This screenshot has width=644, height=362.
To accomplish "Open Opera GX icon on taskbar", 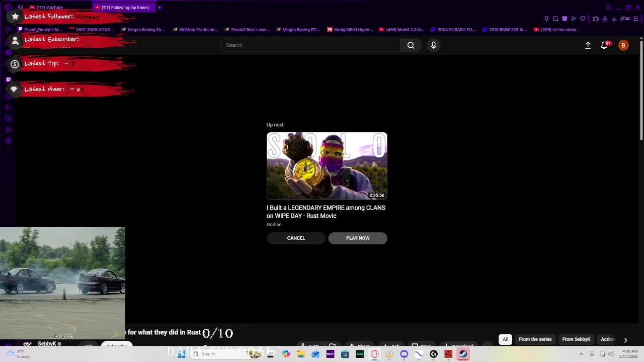I will coord(375,354).
